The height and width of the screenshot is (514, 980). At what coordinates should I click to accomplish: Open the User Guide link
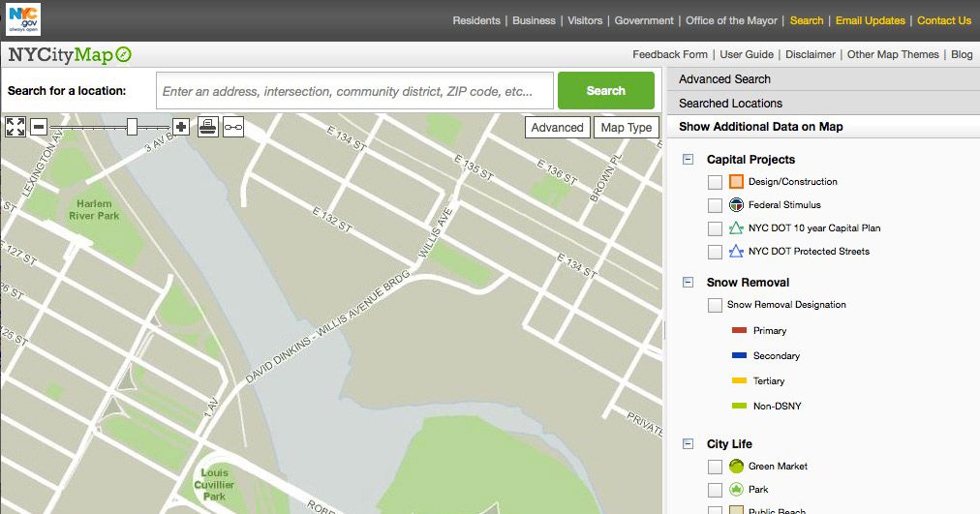click(747, 54)
